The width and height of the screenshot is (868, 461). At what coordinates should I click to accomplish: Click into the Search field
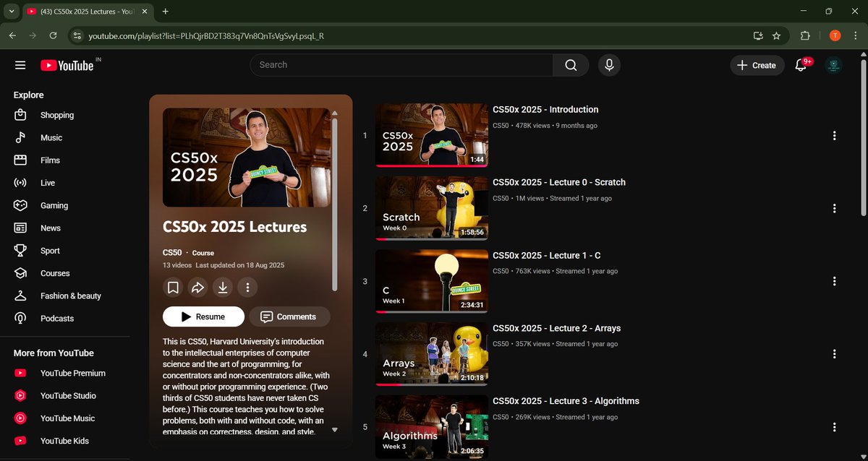click(x=401, y=65)
